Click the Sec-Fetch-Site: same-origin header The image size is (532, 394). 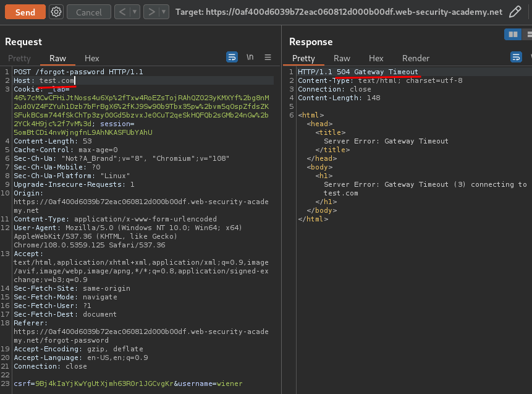coord(72,288)
